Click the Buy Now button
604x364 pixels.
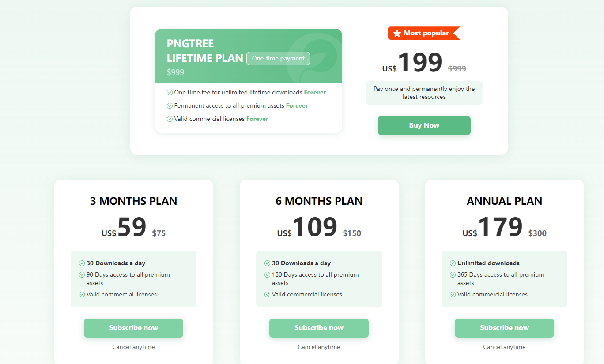424,125
